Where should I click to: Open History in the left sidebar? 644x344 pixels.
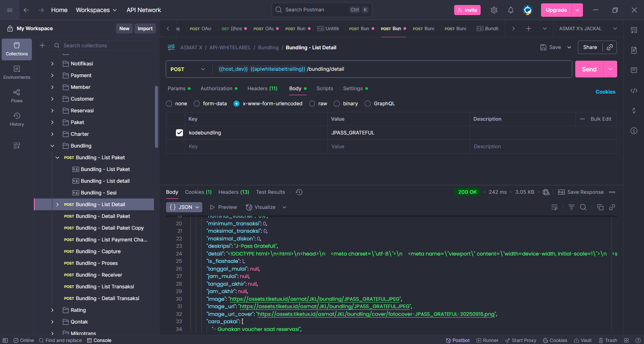pos(17,119)
